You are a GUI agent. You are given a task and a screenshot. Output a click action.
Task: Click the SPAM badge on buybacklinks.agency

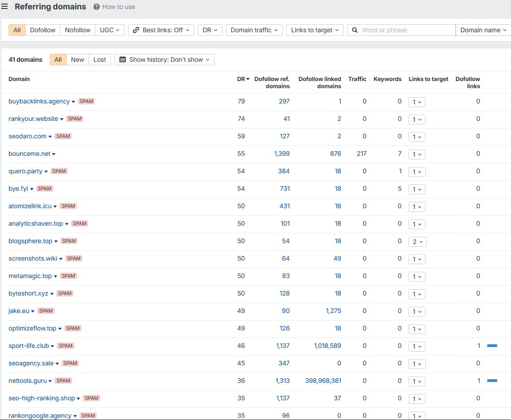coord(86,101)
